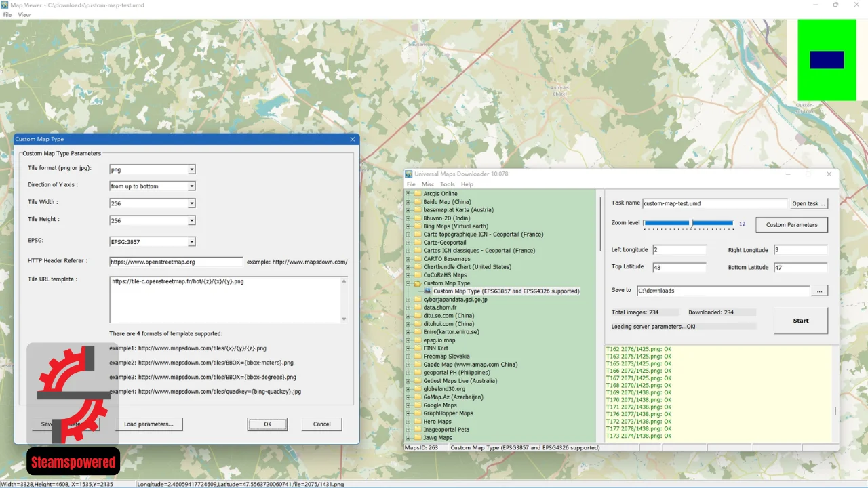Click Cancel in the Custom Map Type dialog
The height and width of the screenshot is (488, 868).
point(321,424)
